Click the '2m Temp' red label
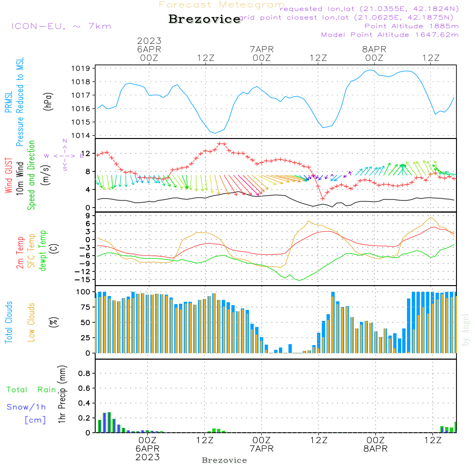Viewport: 476px width, 476px height. tap(20, 253)
